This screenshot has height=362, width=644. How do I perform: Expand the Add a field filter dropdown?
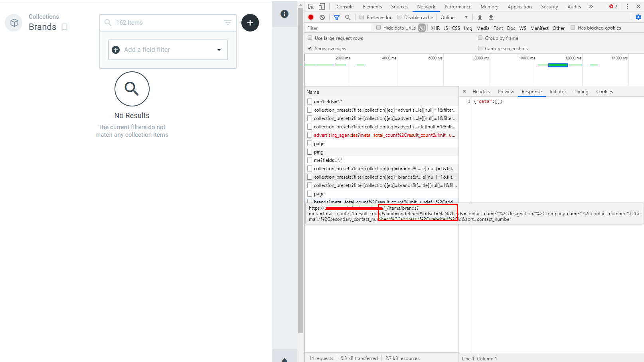pos(219,49)
